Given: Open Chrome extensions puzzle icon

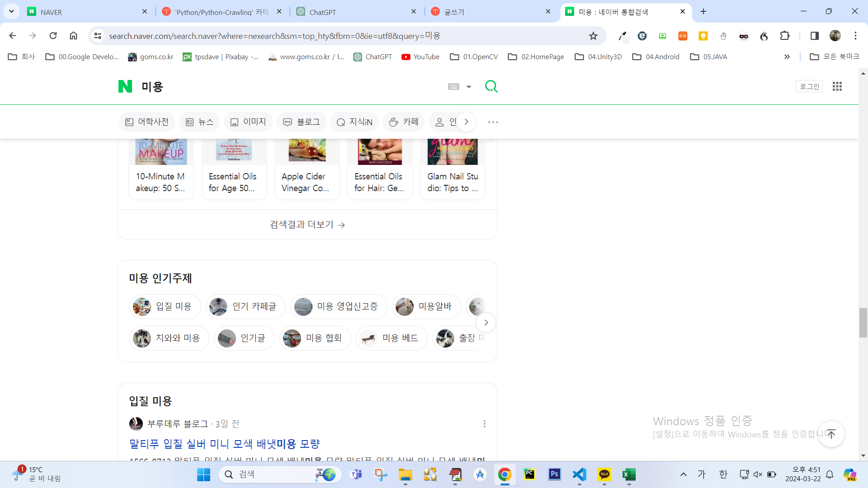Looking at the screenshot, I should click(x=785, y=36).
